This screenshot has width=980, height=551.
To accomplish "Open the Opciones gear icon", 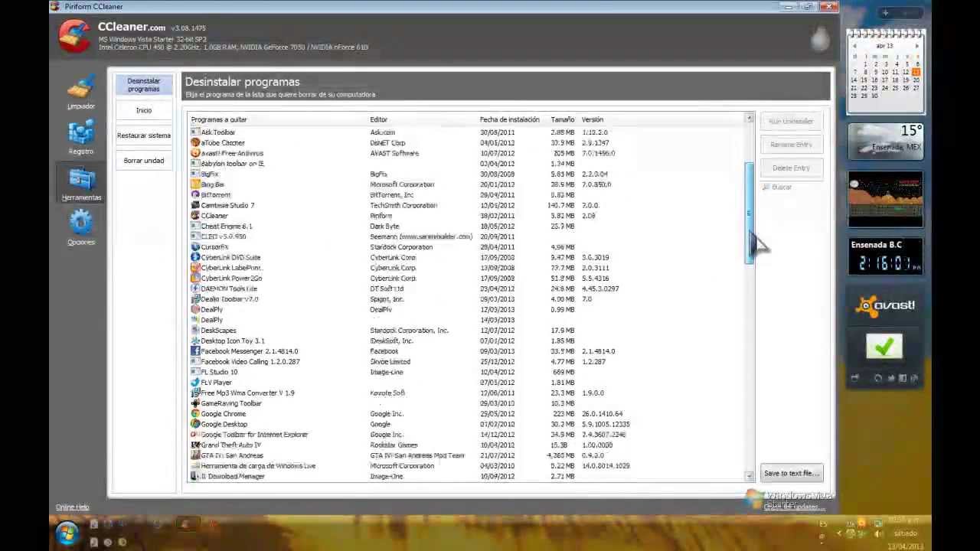I will 81,223.
